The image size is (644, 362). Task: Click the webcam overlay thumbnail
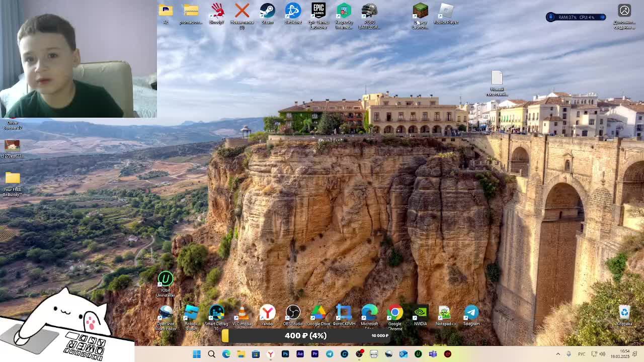[x=78, y=59]
